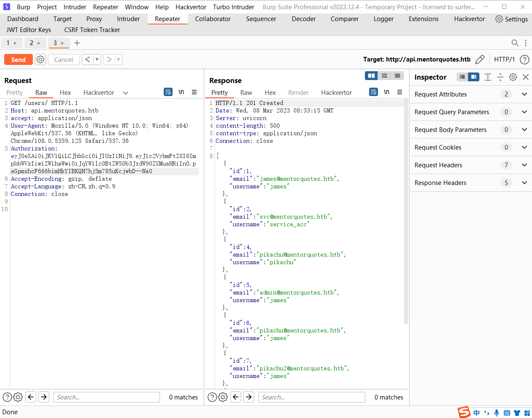Open request search help icon
This screenshot has width=532, height=418.
pos(7,397)
